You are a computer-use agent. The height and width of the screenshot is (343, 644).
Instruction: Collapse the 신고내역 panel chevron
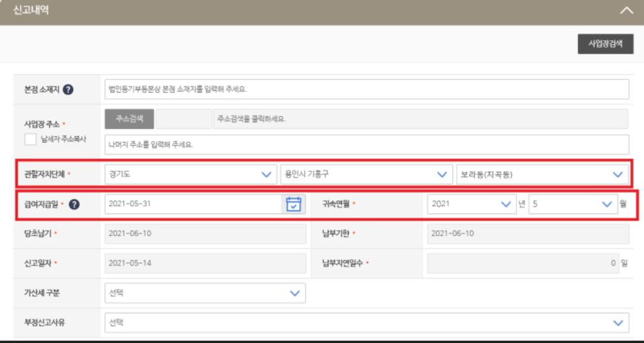[x=626, y=11]
